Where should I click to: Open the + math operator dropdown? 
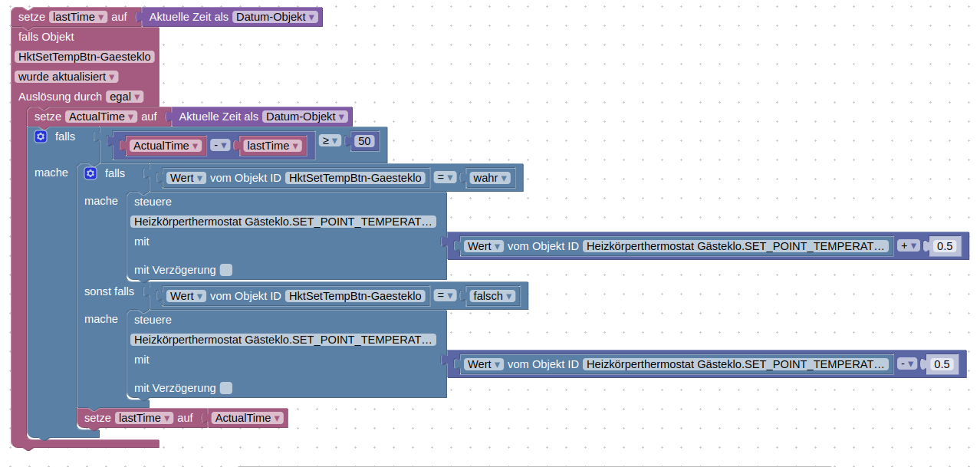909,246
